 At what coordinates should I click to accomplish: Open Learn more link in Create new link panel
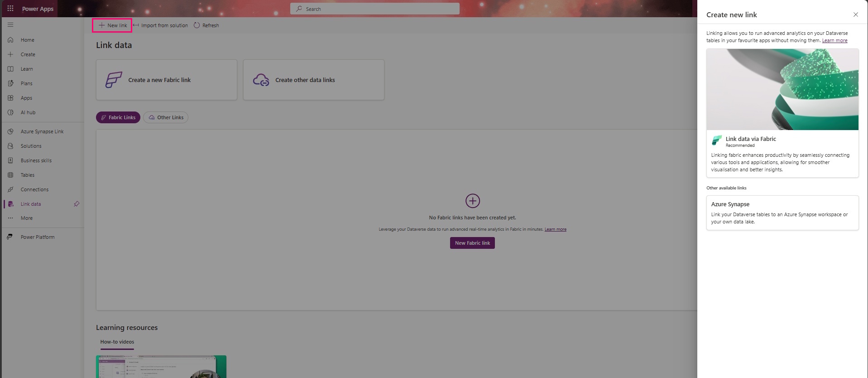click(x=834, y=40)
